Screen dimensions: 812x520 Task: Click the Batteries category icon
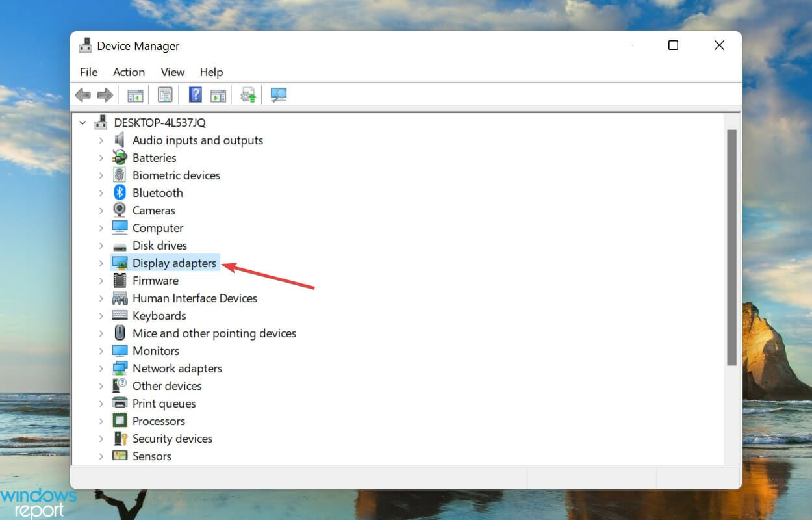tap(120, 158)
